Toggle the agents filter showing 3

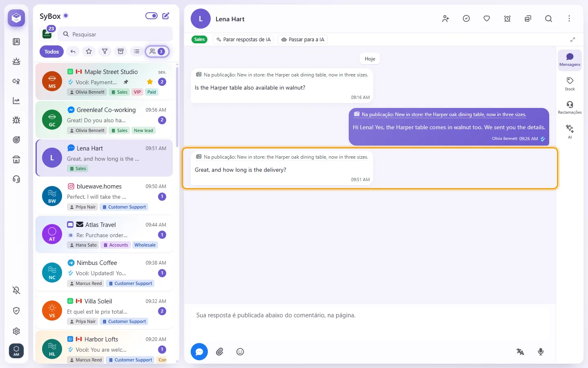click(157, 52)
